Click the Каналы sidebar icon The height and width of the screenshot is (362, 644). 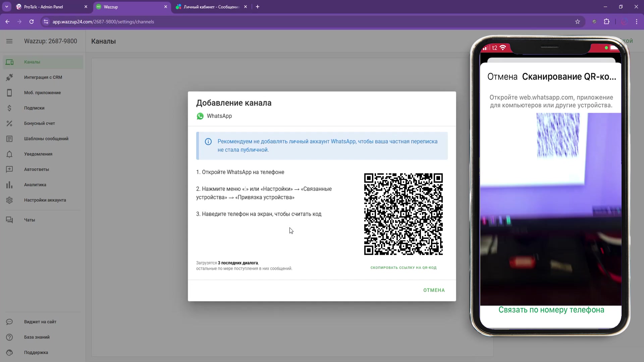(x=9, y=62)
